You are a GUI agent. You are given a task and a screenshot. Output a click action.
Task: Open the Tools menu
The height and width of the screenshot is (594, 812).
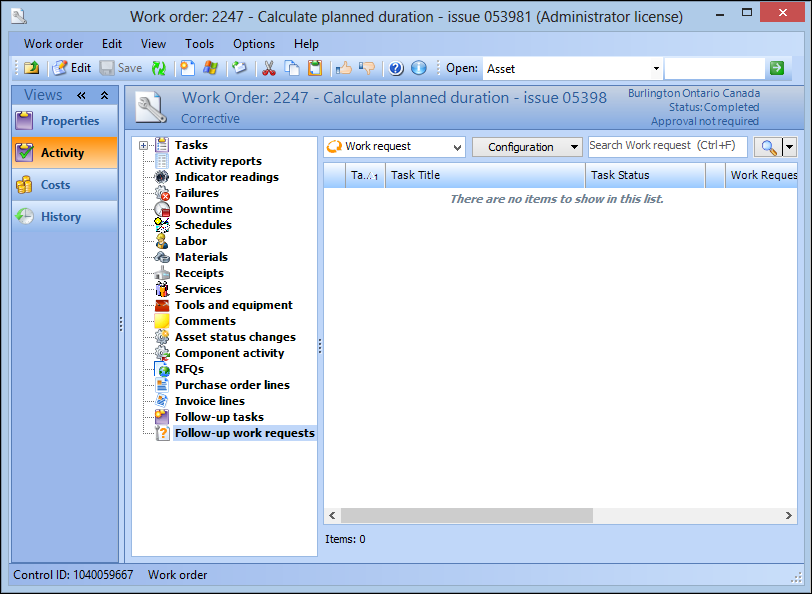click(199, 44)
